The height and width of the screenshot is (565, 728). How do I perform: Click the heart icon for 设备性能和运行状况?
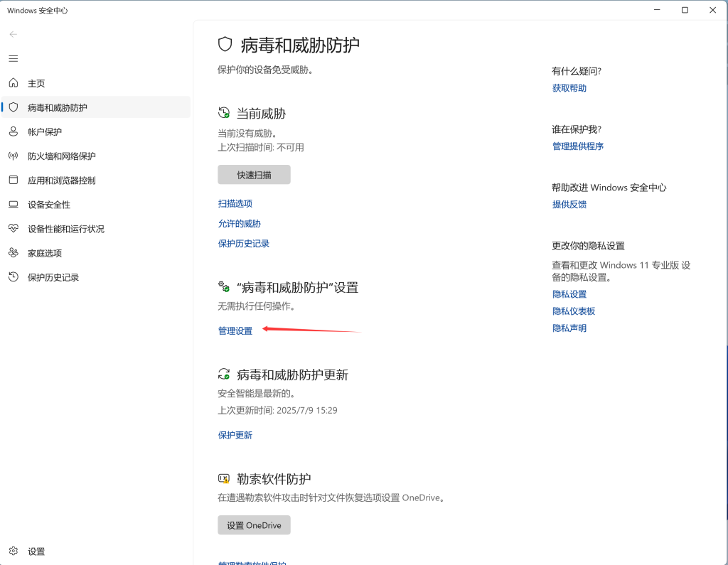(x=14, y=228)
